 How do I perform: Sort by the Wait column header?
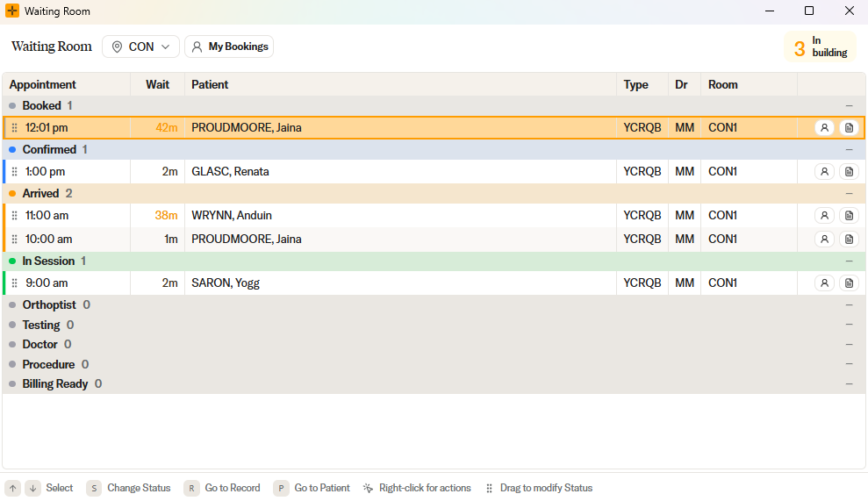158,85
